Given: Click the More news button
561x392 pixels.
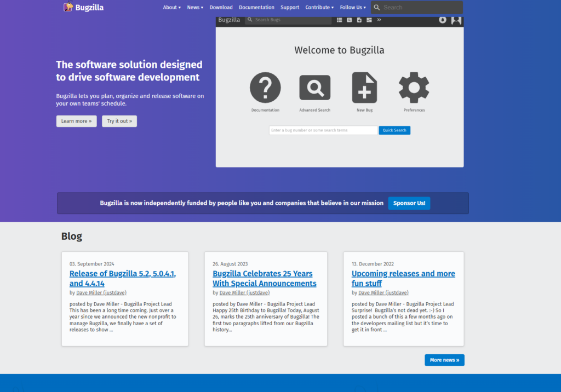Looking at the screenshot, I should pyautogui.click(x=444, y=360).
